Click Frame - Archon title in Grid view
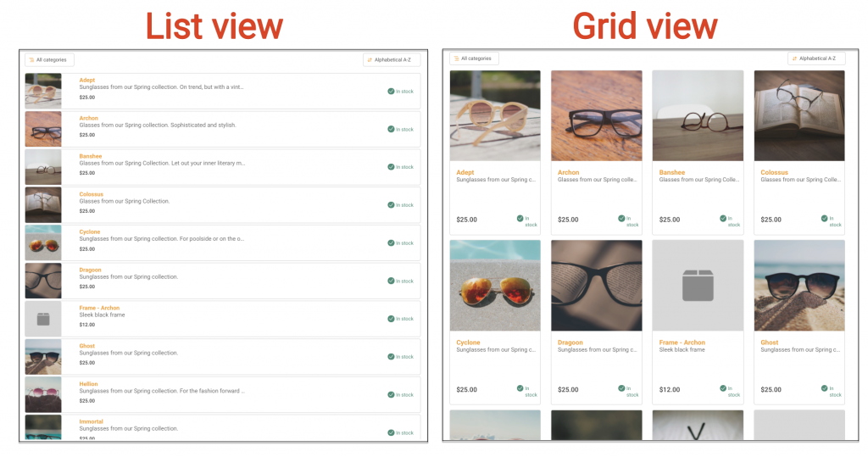868x457 pixels. [x=682, y=343]
